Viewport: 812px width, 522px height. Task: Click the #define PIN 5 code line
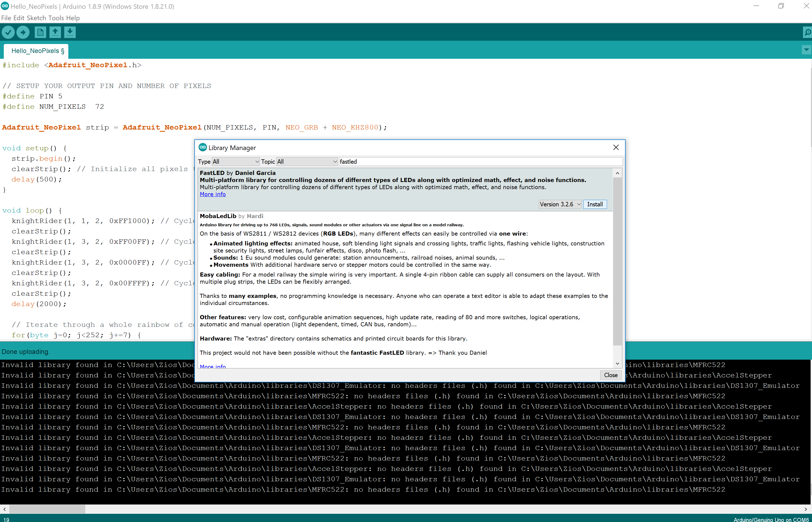33,96
